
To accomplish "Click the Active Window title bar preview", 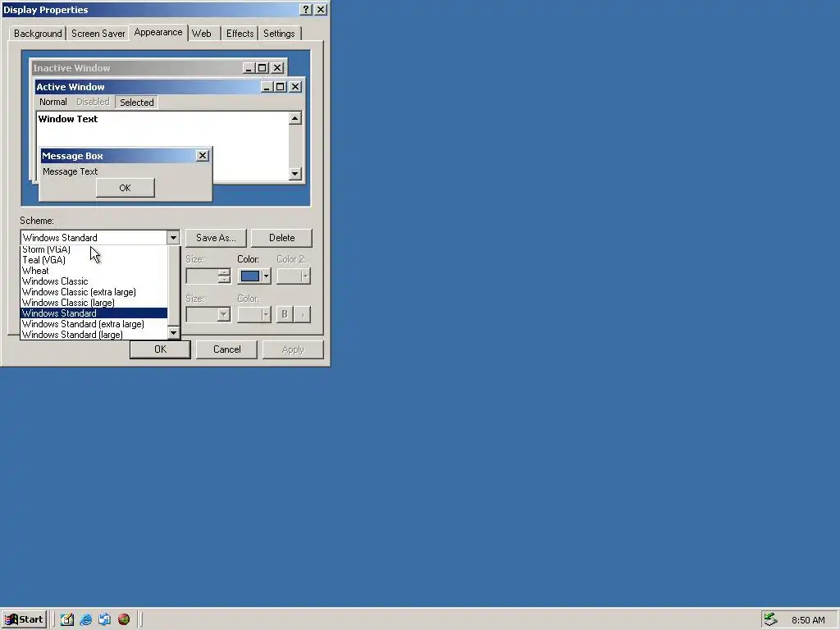I will [148, 87].
